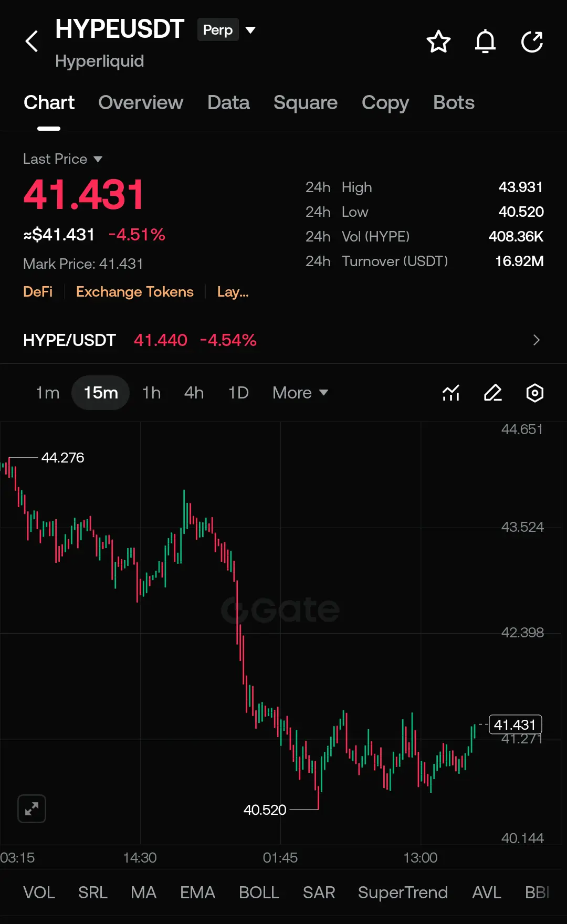This screenshot has width=567, height=924.
Task: Open the Bots tab
Action: (x=454, y=103)
